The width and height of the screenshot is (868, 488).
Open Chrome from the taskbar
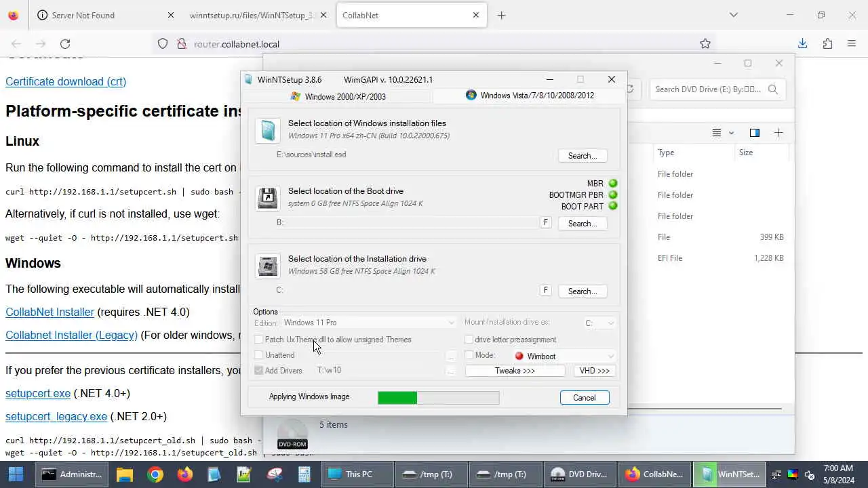click(155, 474)
